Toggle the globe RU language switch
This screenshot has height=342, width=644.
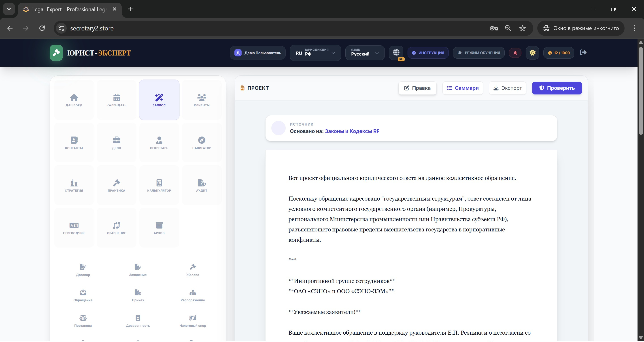tap(396, 53)
